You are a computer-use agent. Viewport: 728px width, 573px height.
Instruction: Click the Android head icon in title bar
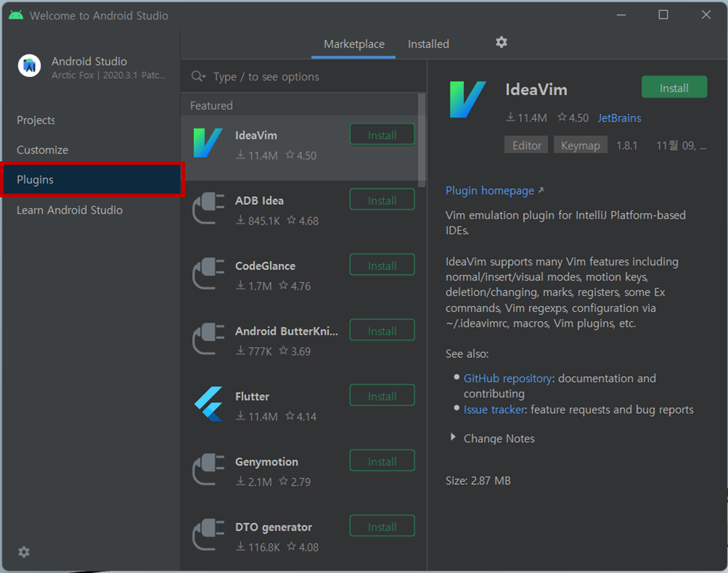pyautogui.click(x=16, y=15)
